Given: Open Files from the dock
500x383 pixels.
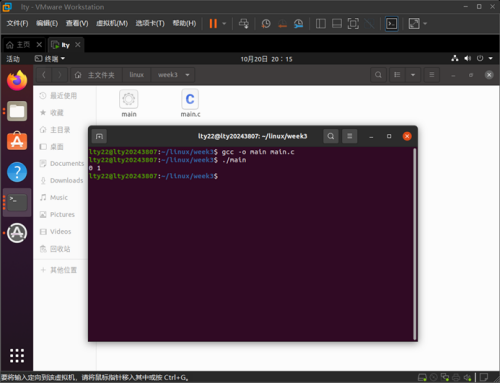Looking at the screenshot, I should [x=17, y=111].
